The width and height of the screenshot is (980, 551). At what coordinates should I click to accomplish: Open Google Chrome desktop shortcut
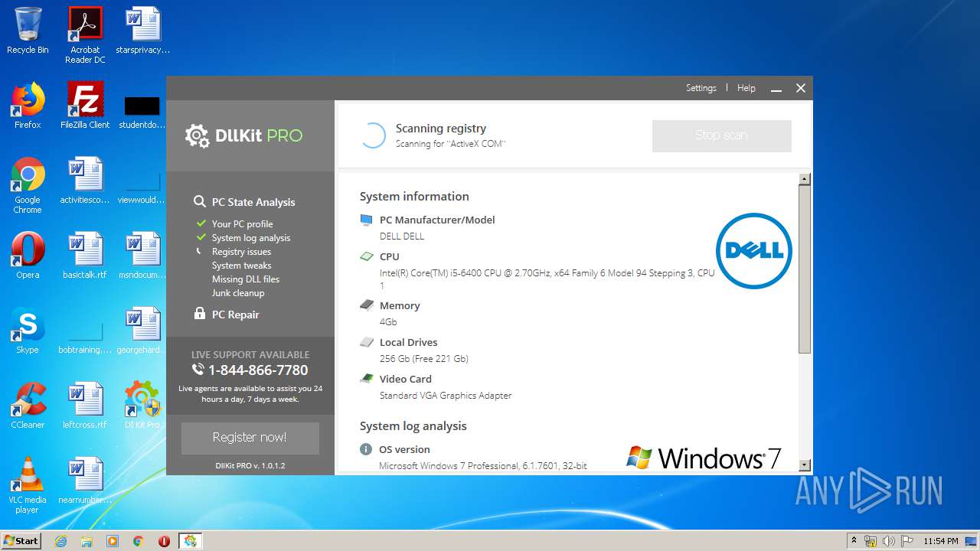[x=28, y=184]
